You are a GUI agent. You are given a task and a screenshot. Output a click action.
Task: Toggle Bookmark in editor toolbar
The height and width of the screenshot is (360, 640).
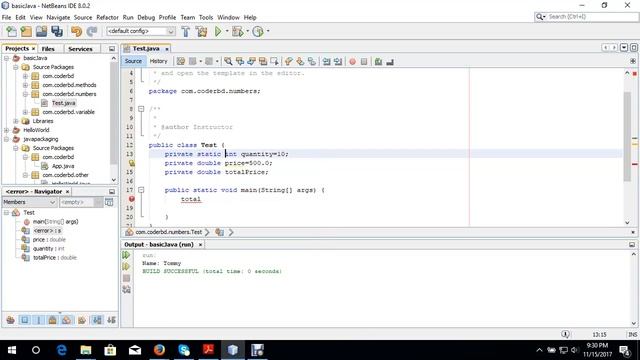click(312, 61)
